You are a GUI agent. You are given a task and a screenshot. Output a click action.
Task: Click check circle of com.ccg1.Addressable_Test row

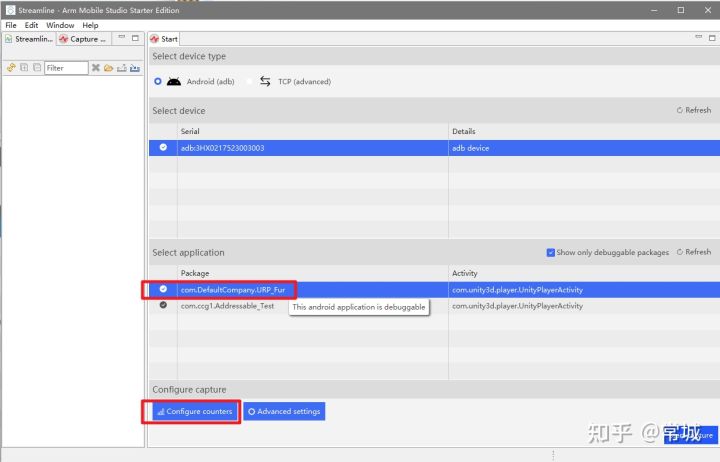[x=163, y=305]
